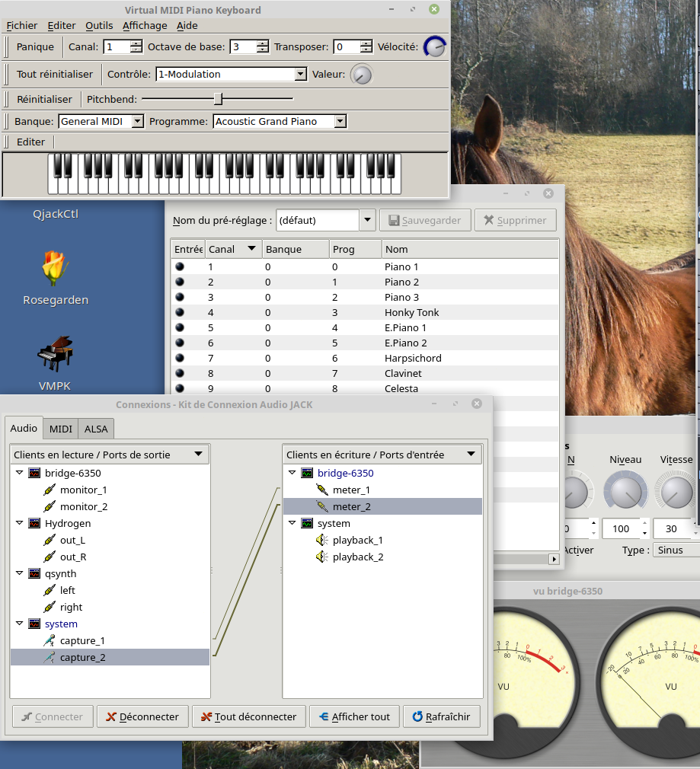Image resolution: width=700 pixels, height=769 pixels.
Task: Collapse system client in input ports
Action: coord(292,523)
